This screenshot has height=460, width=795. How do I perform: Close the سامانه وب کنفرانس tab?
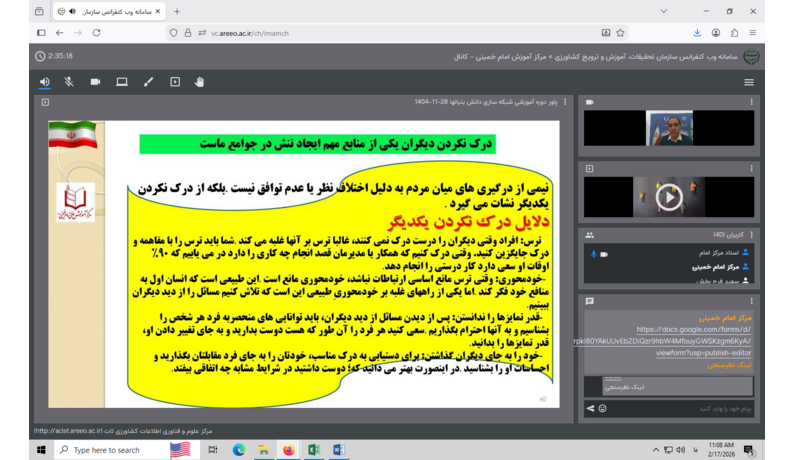158,11
